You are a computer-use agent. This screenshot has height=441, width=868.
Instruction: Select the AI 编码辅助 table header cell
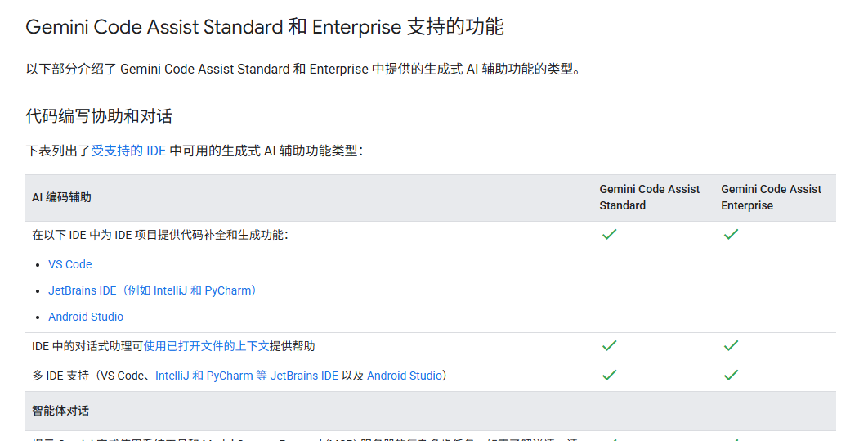pyautogui.click(x=62, y=197)
